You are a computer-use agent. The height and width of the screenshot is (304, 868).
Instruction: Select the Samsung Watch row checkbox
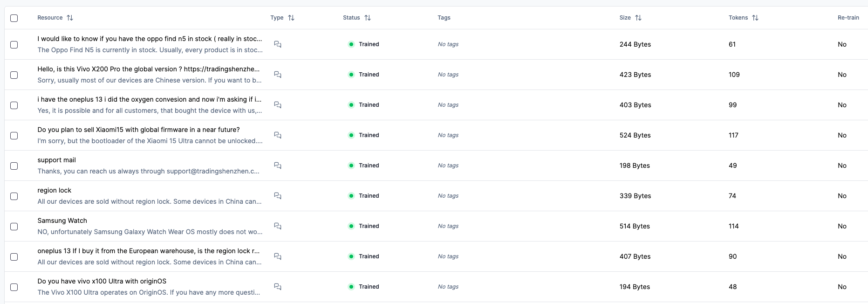[14, 227]
